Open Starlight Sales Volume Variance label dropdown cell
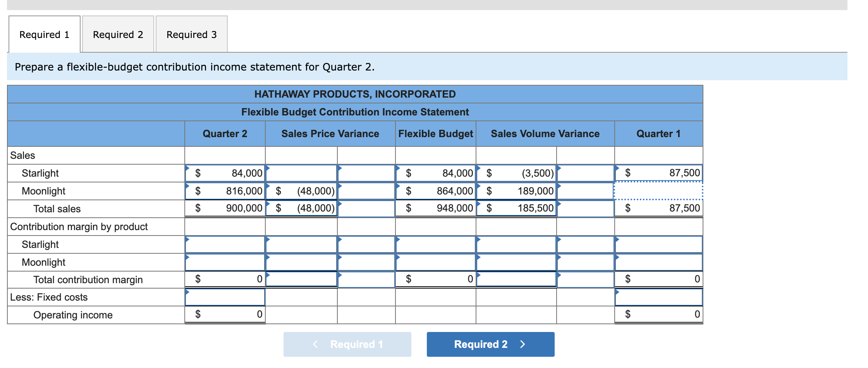868x368 pixels. [586, 173]
